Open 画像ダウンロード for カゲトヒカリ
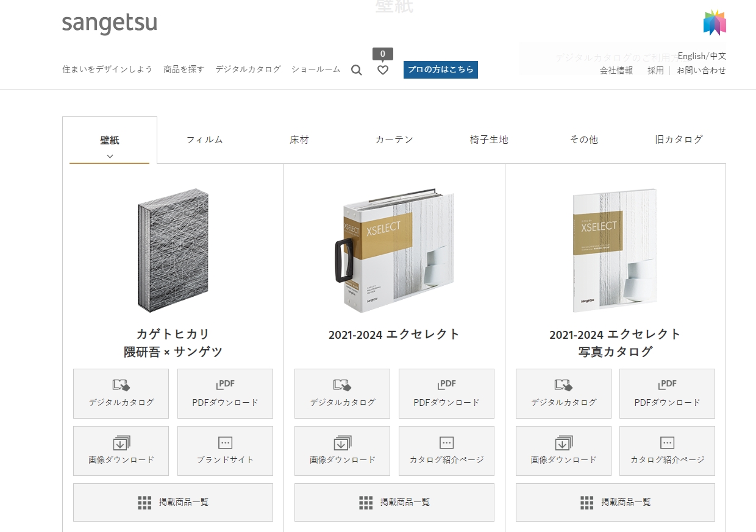 [x=121, y=451]
